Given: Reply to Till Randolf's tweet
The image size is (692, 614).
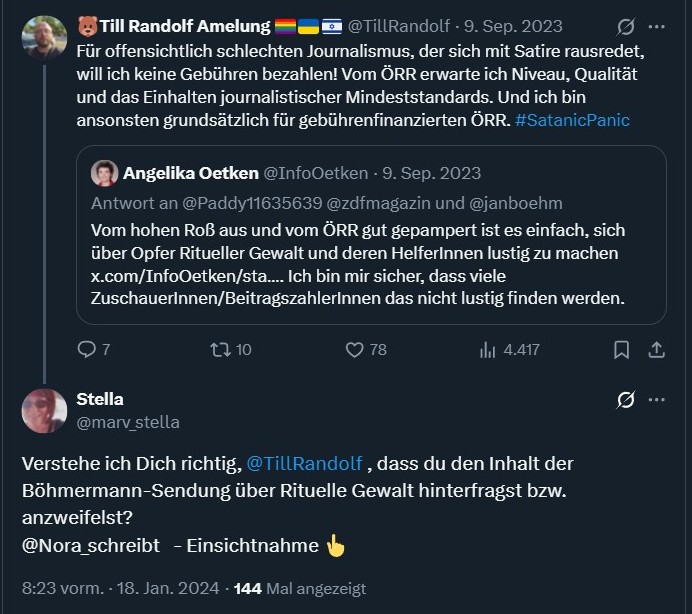Looking at the screenshot, I should (x=88, y=349).
